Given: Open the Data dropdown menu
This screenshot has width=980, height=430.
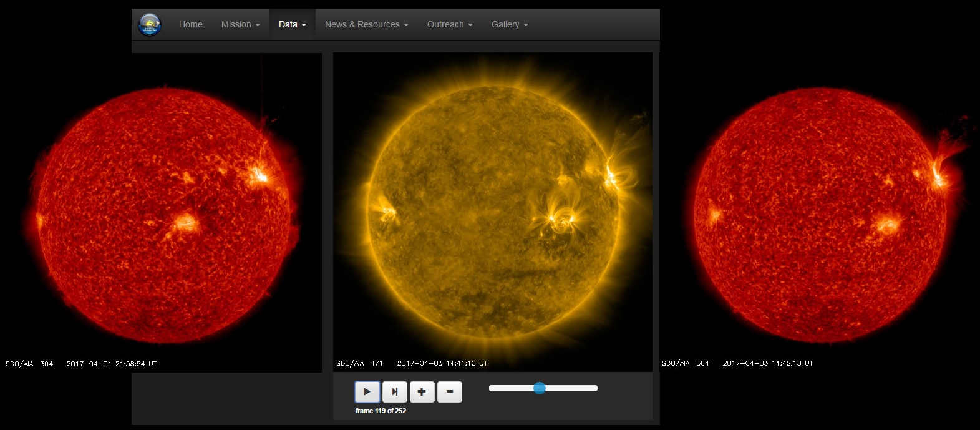Looking at the screenshot, I should 292,25.
